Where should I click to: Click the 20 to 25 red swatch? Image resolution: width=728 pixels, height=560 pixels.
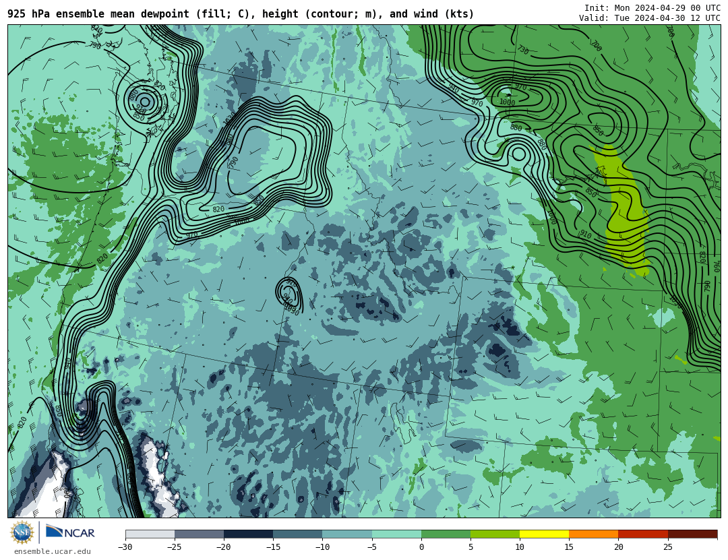643,534
